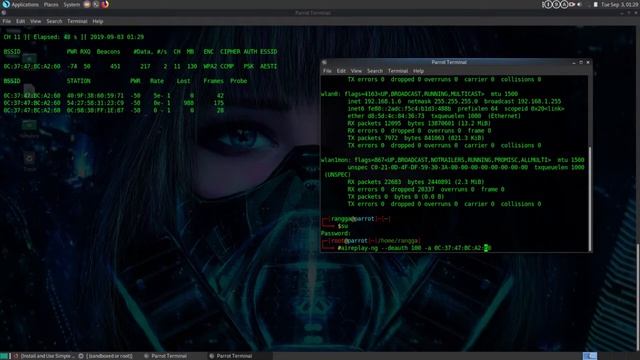The height and width of the screenshot is (360, 640).
Task: Switch to '[sandboxed or root]' taskbar window
Action: (106, 356)
